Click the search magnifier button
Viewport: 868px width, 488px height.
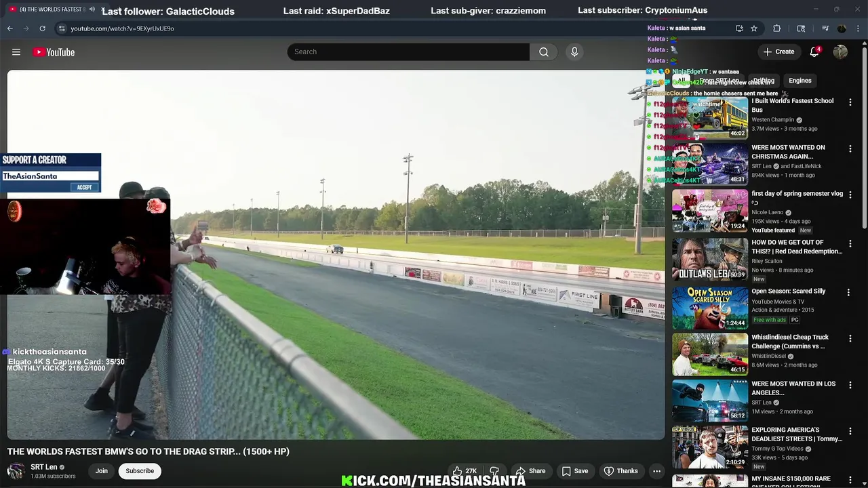(x=544, y=52)
